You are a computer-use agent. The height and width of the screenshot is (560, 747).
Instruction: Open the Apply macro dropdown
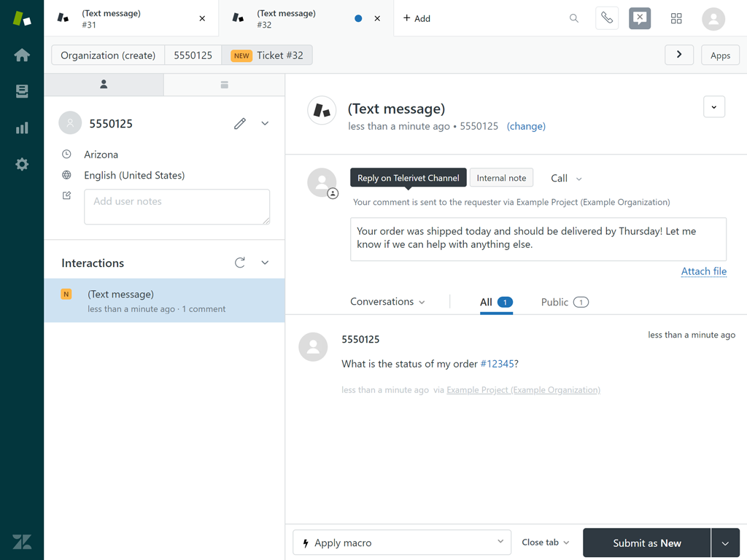(x=402, y=542)
